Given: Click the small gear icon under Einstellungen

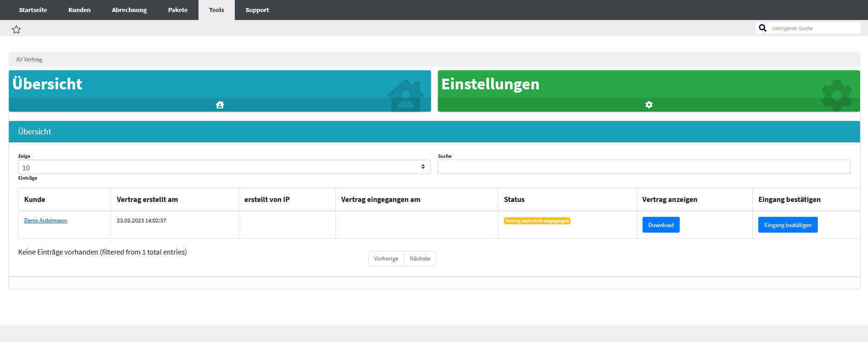Looking at the screenshot, I should [x=649, y=105].
